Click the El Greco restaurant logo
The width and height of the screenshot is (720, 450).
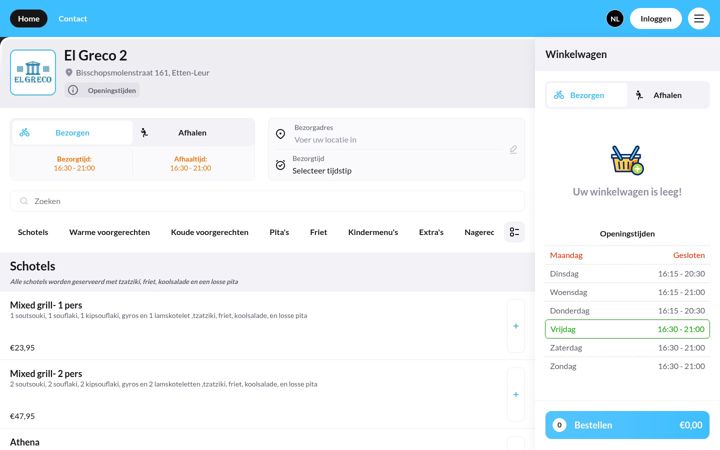click(x=33, y=73)
